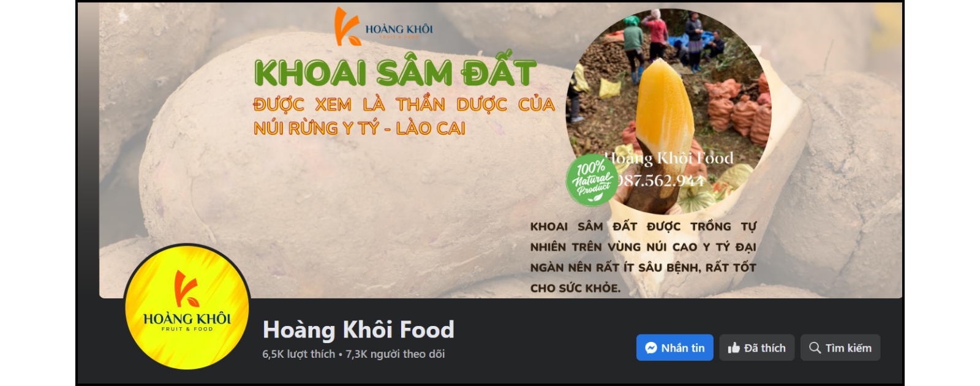This screenshot has height=386, width=980.
Task: Toggle the Đã thích liked button
Action: coord(757,347)
